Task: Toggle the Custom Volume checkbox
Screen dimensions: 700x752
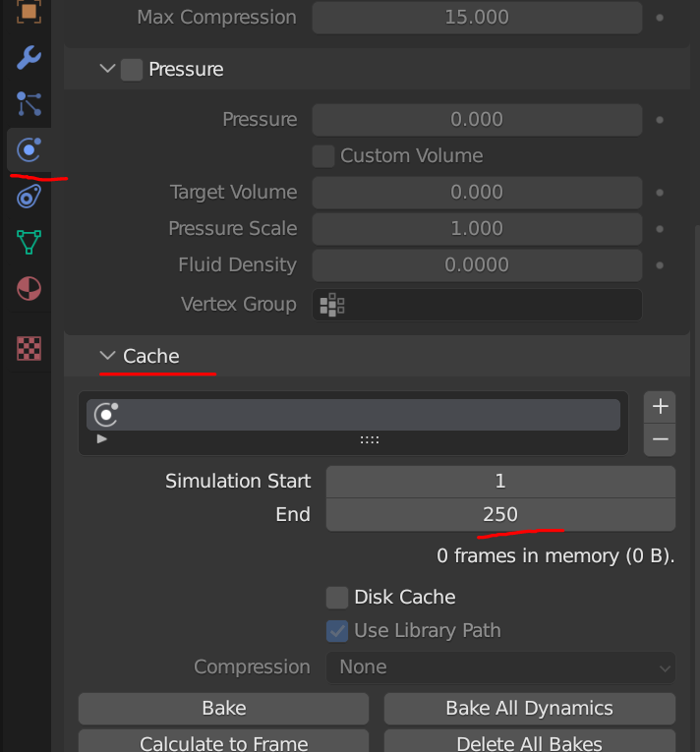Action: 322,155
